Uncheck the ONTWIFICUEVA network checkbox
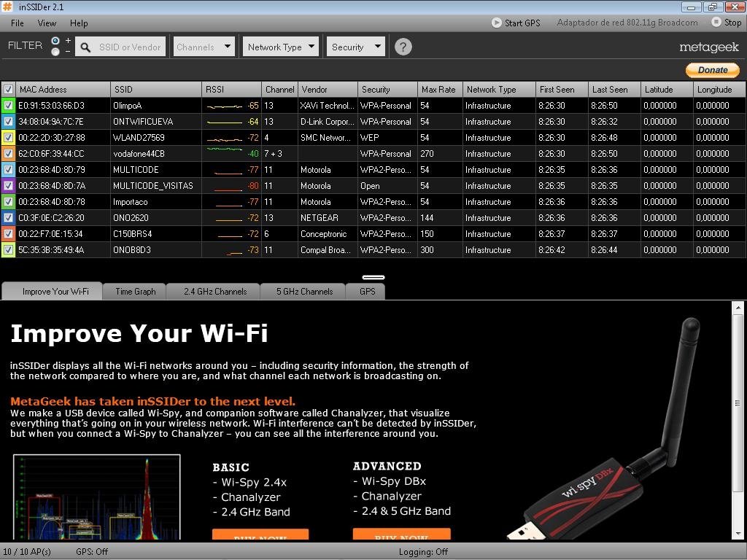 (8, 122)
